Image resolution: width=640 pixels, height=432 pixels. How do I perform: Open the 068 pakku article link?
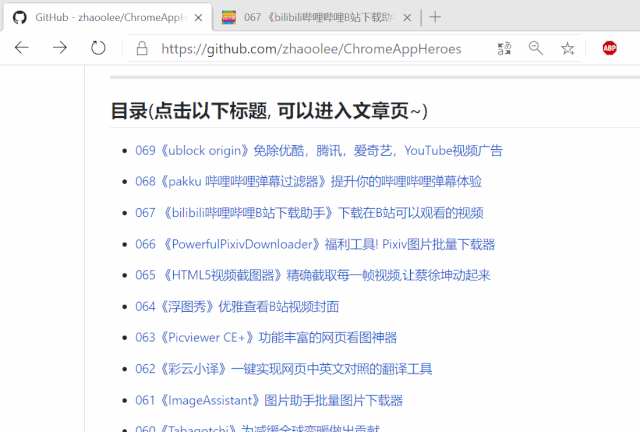(309, 181)
